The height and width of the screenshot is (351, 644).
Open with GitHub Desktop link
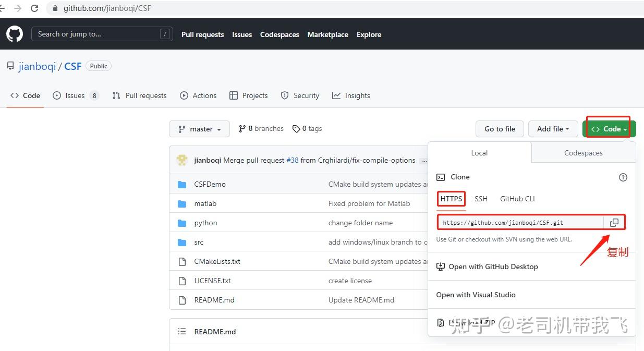(493, 267)
